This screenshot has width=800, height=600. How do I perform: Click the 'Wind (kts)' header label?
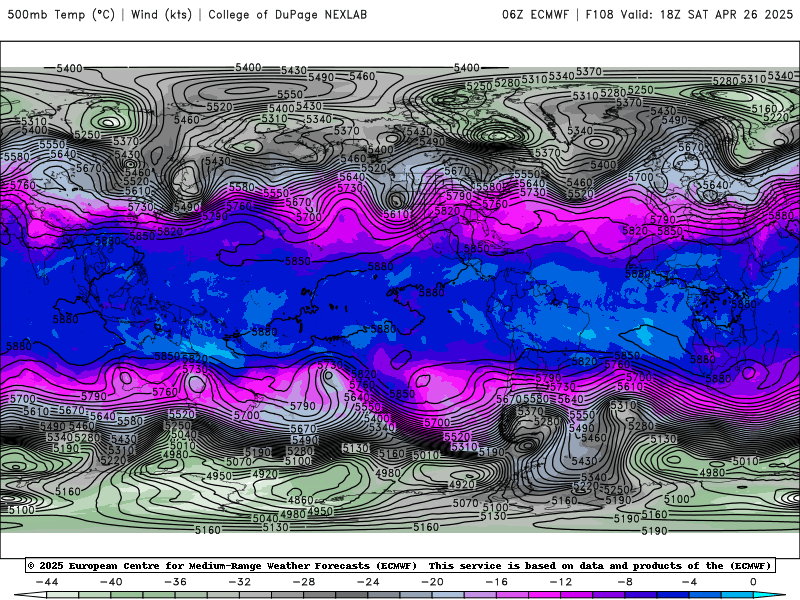pyautogui.click(x=161, y=15)
